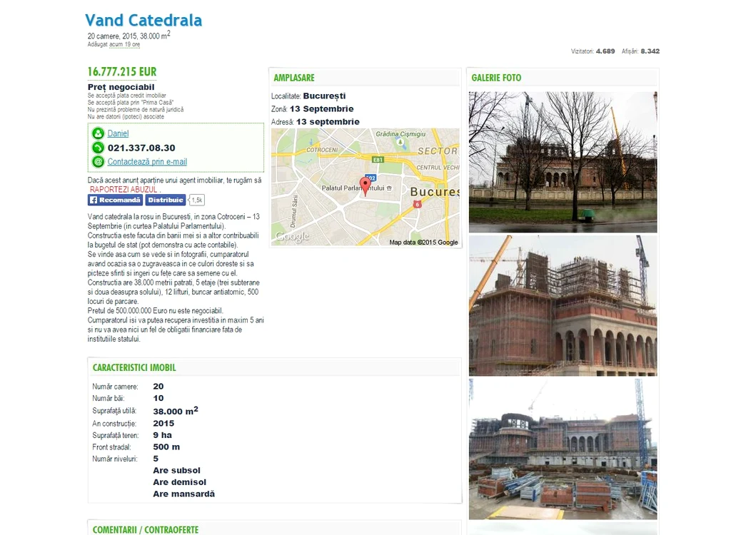This screenshot has height=535, width=756.
Task: Click the Adresă value 13 septembrie
Action: [328, 122]
